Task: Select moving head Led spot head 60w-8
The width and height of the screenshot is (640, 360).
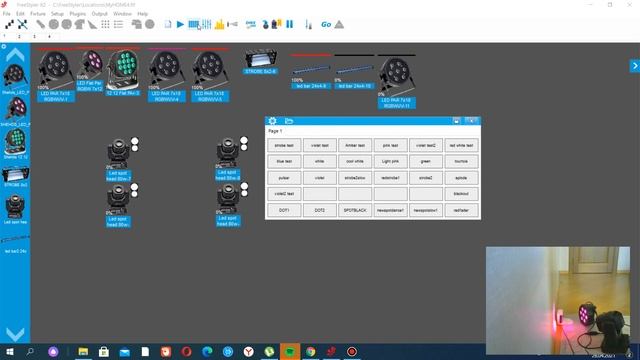Action: click(228, 159)
